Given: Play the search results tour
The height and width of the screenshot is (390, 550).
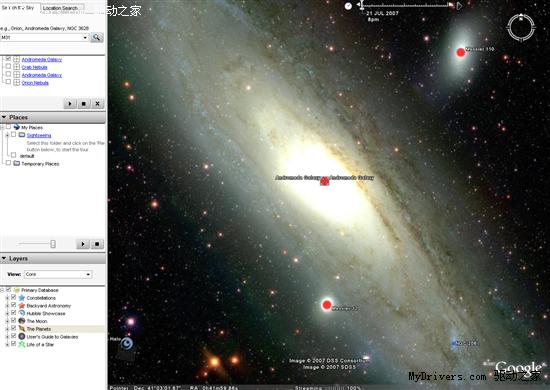Looking at the screenshot, I should [x=70, y=104].
